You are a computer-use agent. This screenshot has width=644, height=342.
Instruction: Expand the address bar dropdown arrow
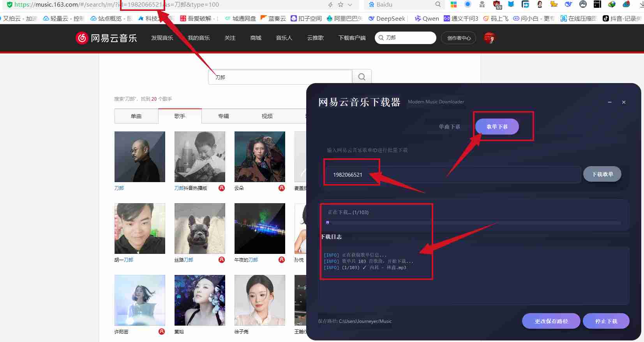pyautogui.click(x=350, y=5)
